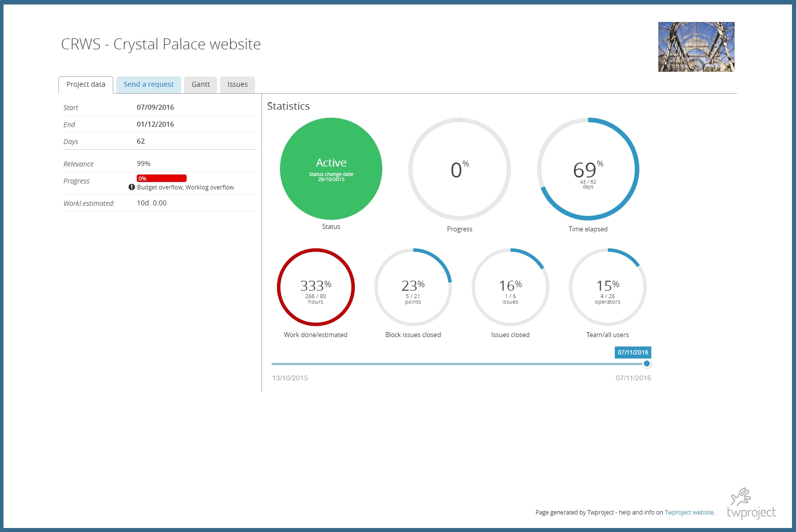Click the 0% Progress gauge

pyautogui.click(x=459, y=169)
